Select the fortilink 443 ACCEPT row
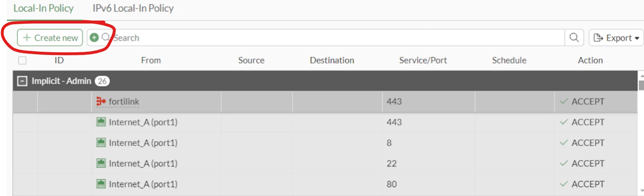Viewport: 644px width, 196px height. click(325, 101)
